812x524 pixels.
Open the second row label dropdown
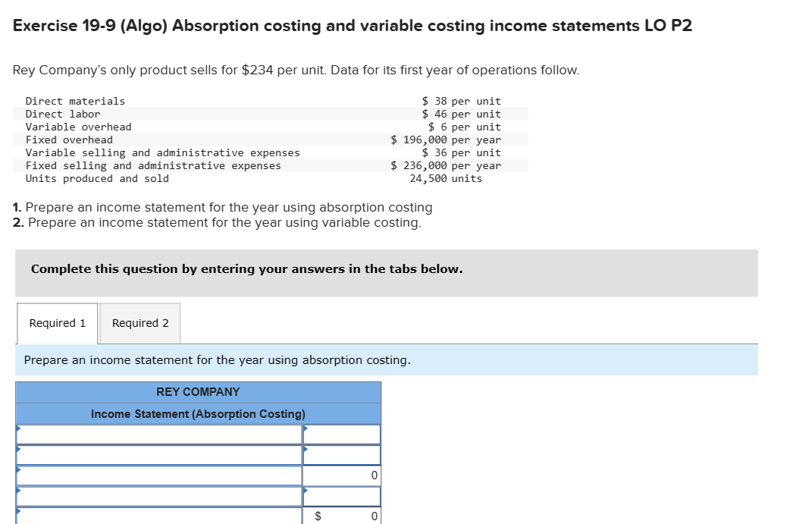click(x=17, y=453)
